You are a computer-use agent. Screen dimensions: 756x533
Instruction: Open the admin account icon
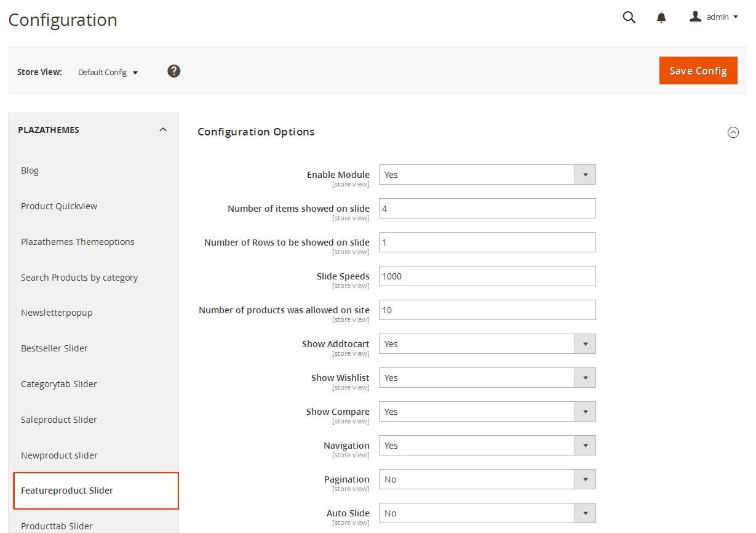point(695,17)
